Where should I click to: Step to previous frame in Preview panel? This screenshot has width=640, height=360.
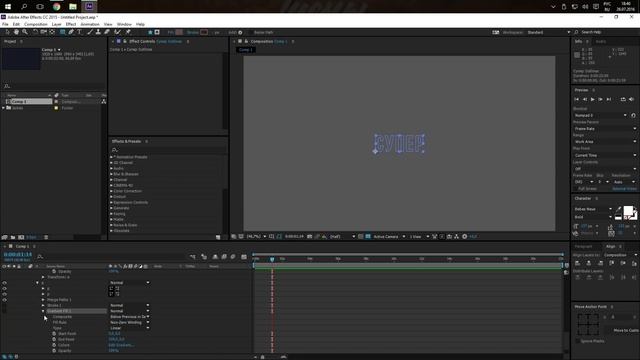point(584,99)
